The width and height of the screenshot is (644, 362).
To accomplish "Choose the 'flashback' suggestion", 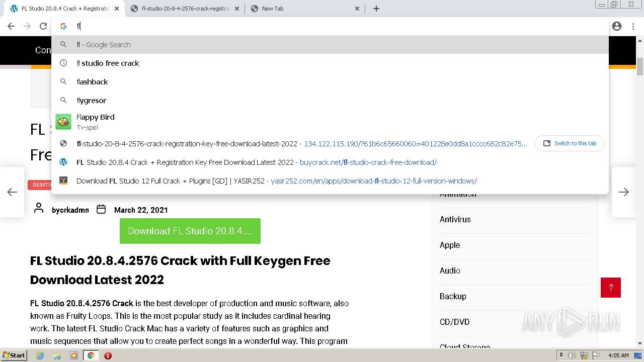I will tap(330, 81).
